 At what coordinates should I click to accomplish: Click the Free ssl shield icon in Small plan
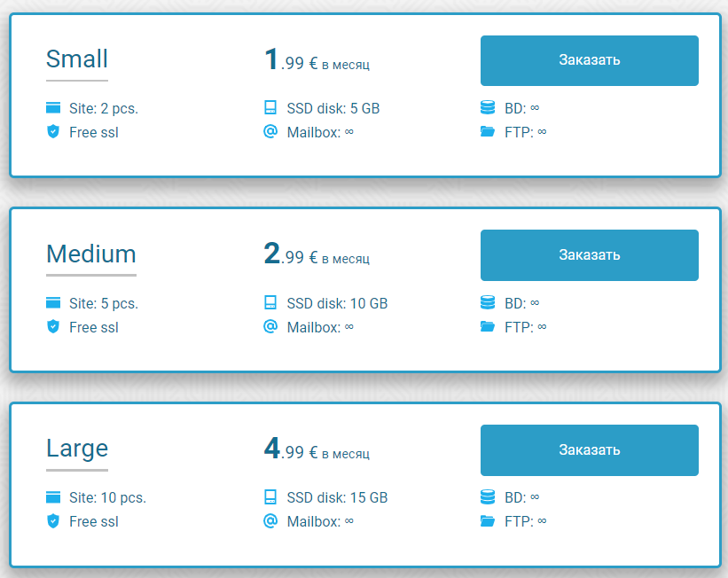pyautogui.click(x=53, y=132)
